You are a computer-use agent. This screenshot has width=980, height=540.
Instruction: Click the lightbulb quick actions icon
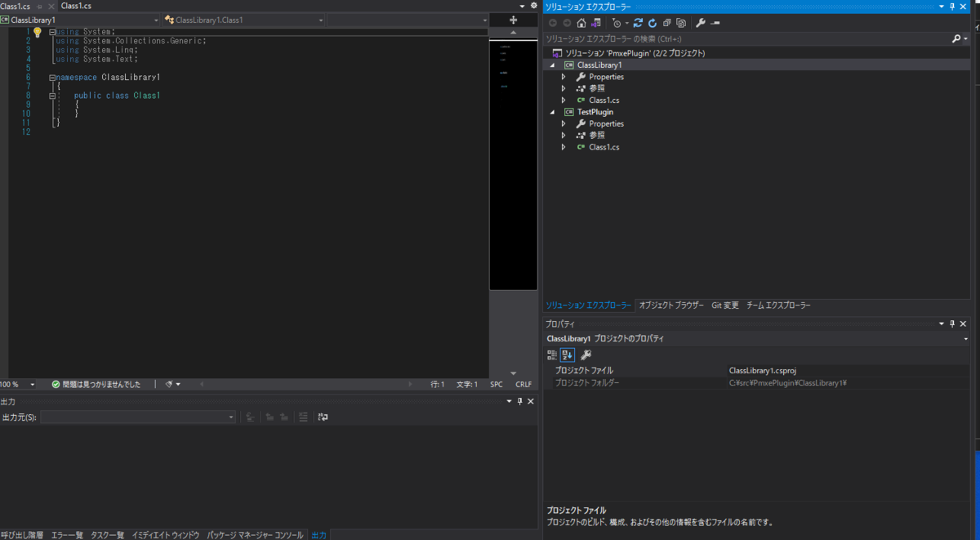point(37,32)
